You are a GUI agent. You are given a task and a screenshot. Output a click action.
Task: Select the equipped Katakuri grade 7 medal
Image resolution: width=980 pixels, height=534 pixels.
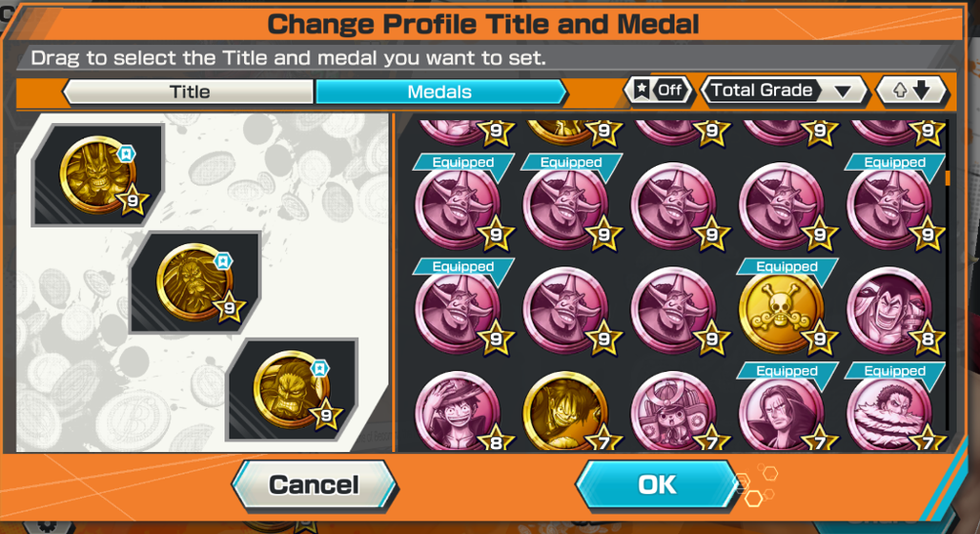[889, 411]
